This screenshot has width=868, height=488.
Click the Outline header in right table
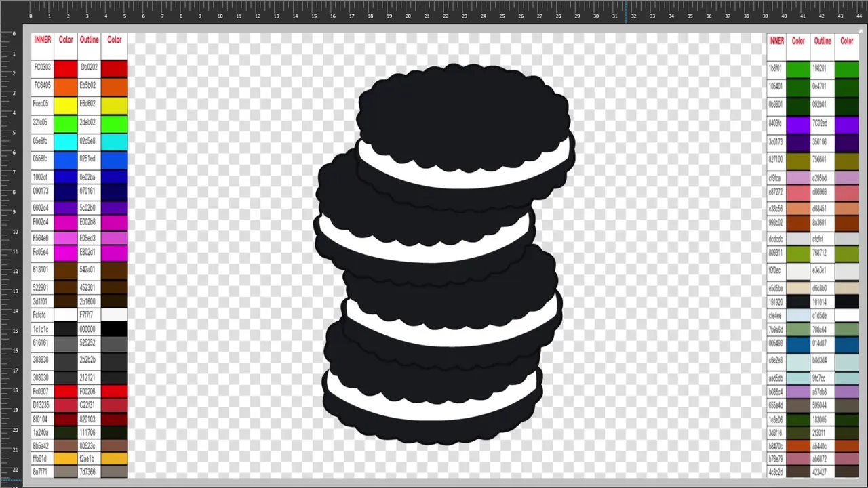823,41
